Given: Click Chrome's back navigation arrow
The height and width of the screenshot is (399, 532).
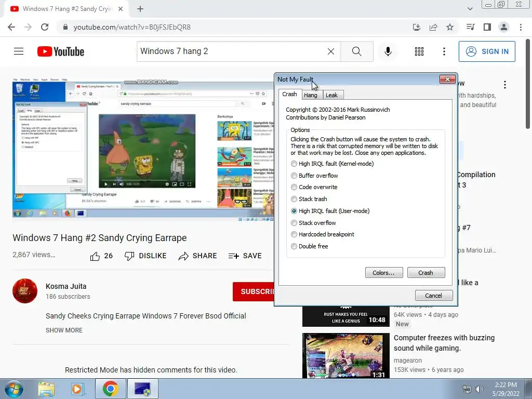Looking at the screenshot, I should tap(11, 27).
